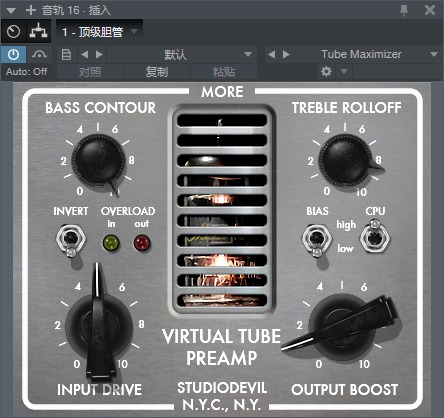The height and width of the screenshot is (418, 444).
Task: Collapse the plugin window header triangle
Action: 11,10
